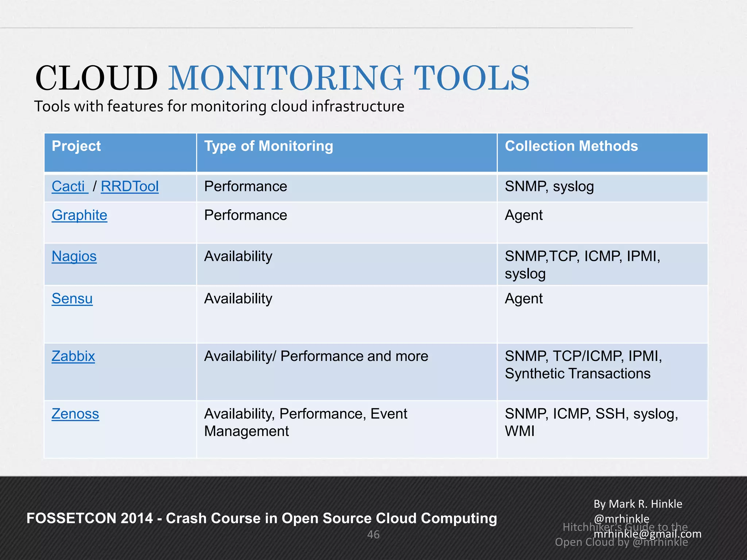Click 'By Mark R. Hinkle' byline
Screen dimensions: 747x560
coord(638,504)
